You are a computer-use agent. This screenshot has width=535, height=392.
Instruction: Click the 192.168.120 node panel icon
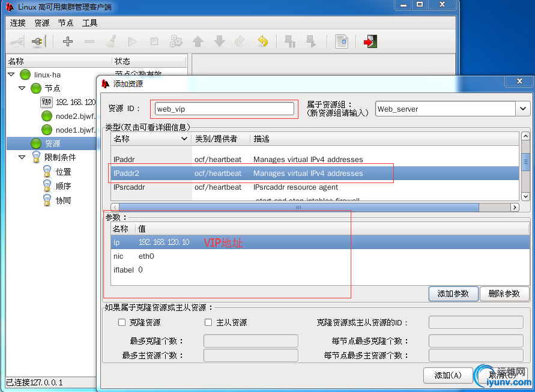(46, 102)
